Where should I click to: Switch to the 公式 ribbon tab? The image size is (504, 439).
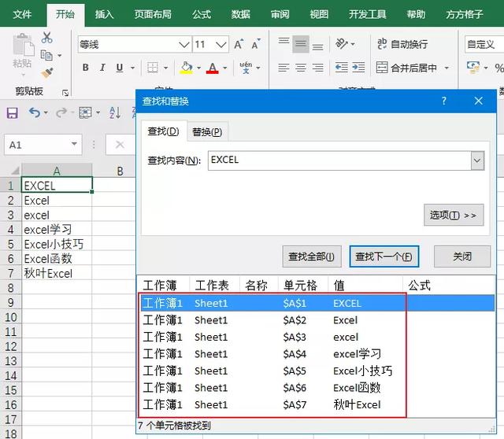pos(202,14)
